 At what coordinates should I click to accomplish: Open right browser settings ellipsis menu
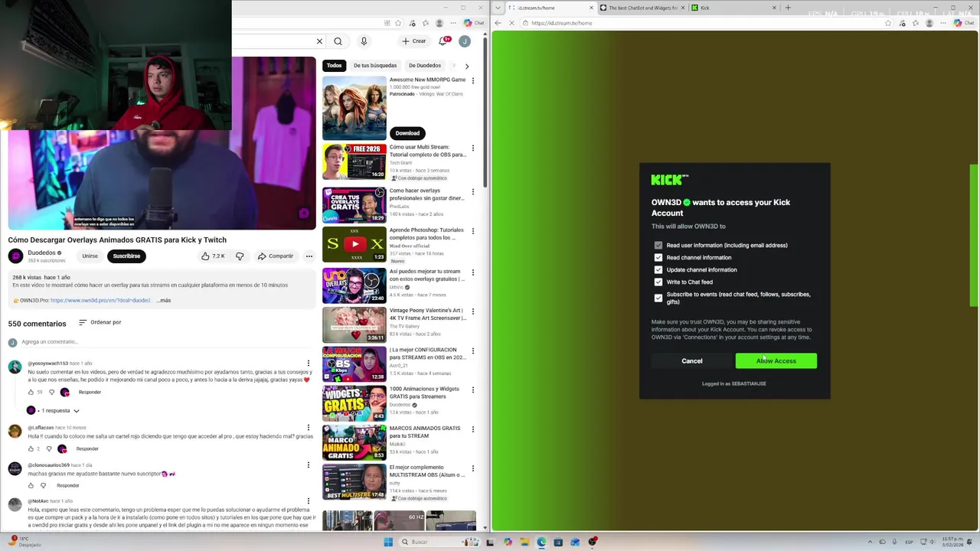[943, 23]
